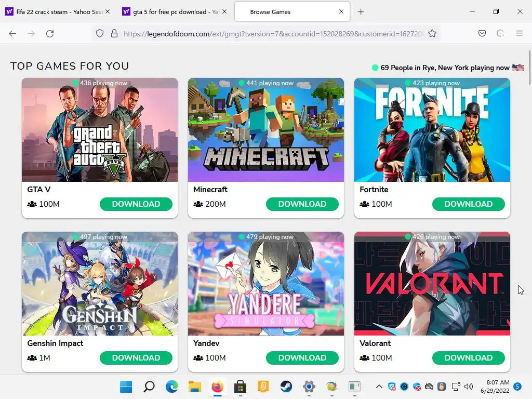This screenshot has width=532, height=399.
Task: Open Steam from the taskbar
Action: [286, 387]
